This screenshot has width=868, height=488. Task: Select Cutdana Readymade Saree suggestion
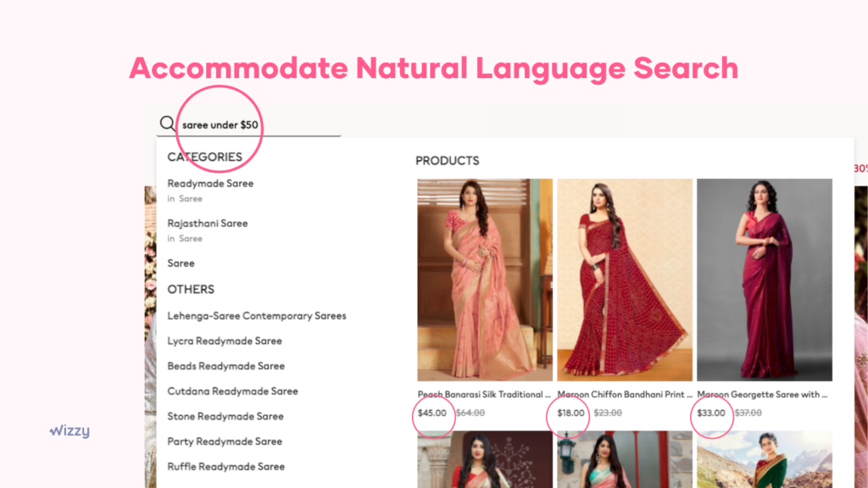point(232,391)
